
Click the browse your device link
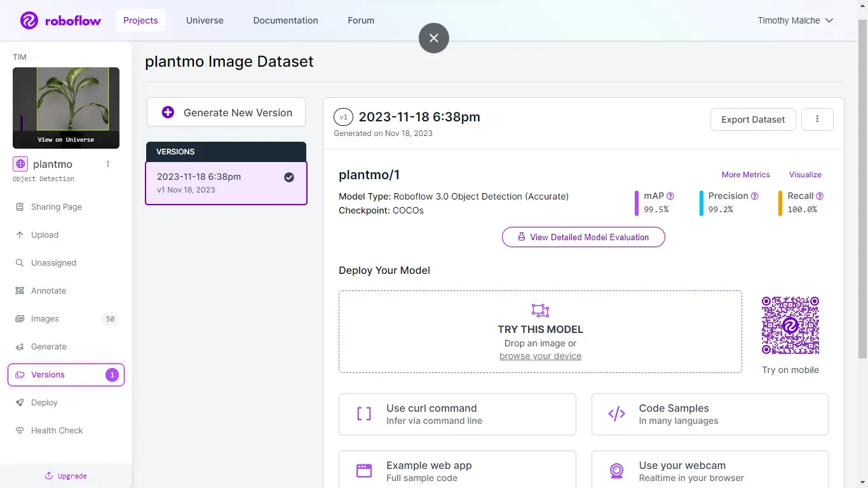point(540,356)
